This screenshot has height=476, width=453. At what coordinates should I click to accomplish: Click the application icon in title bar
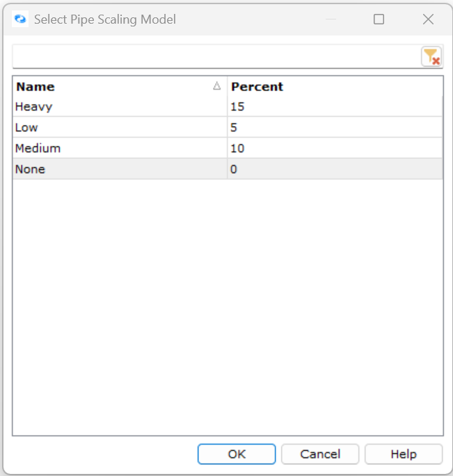tap(20, 19)
